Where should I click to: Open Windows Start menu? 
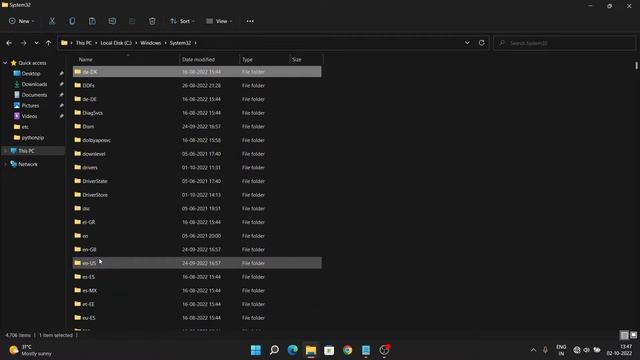(x=256, y=350)
